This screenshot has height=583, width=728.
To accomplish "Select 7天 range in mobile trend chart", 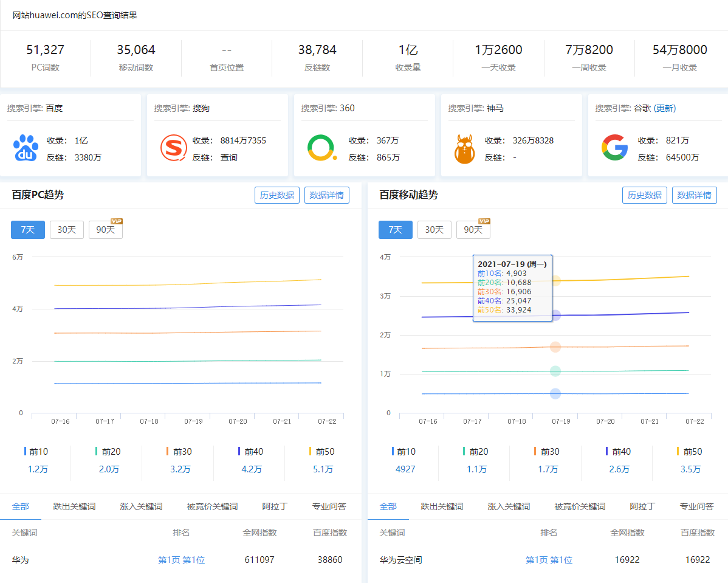I will tap(396, 229).
